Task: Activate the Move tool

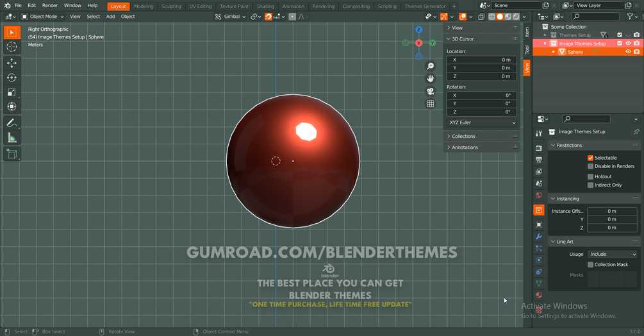Action: tap(12, 63)
